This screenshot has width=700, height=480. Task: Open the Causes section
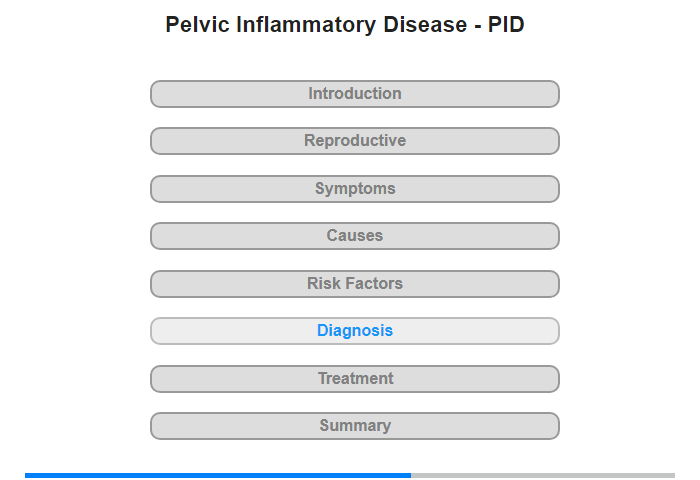(354, 236)
